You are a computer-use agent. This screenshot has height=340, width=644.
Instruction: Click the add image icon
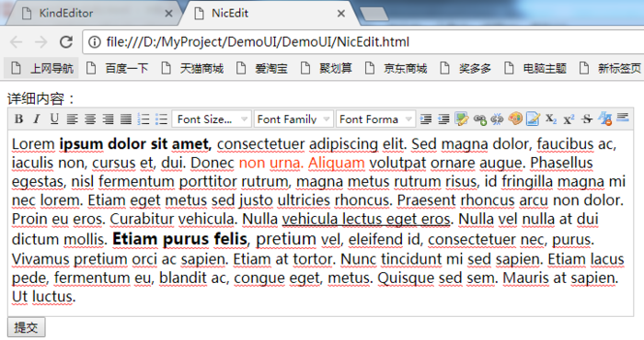click(x=462, y=119)
